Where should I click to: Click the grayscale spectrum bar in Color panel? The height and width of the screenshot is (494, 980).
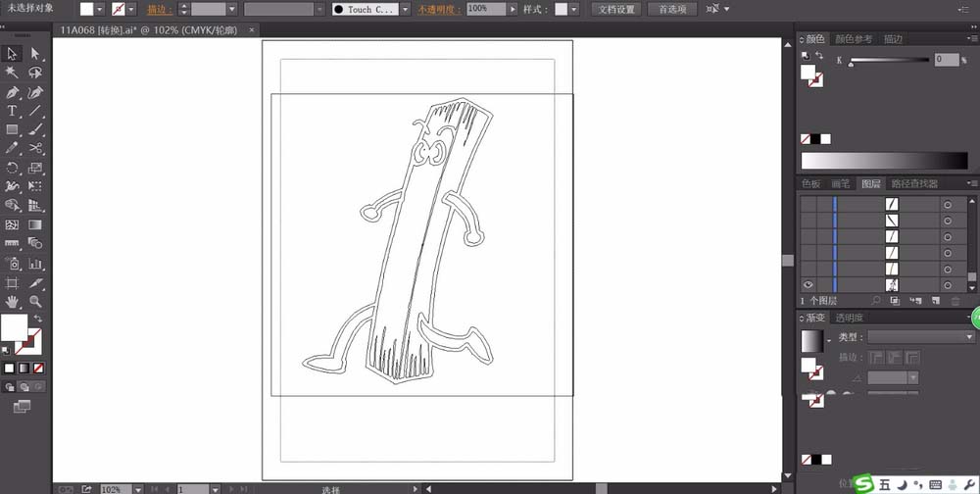[884, 161]
